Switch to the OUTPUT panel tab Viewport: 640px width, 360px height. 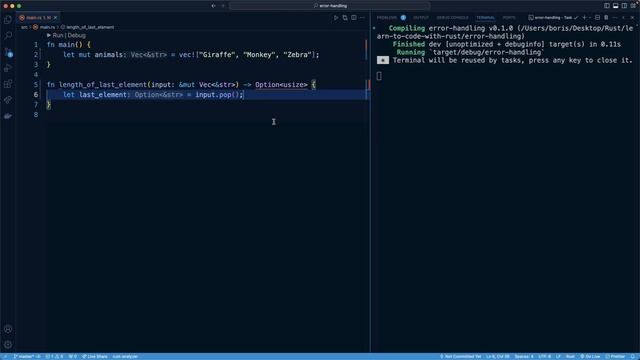421,18
